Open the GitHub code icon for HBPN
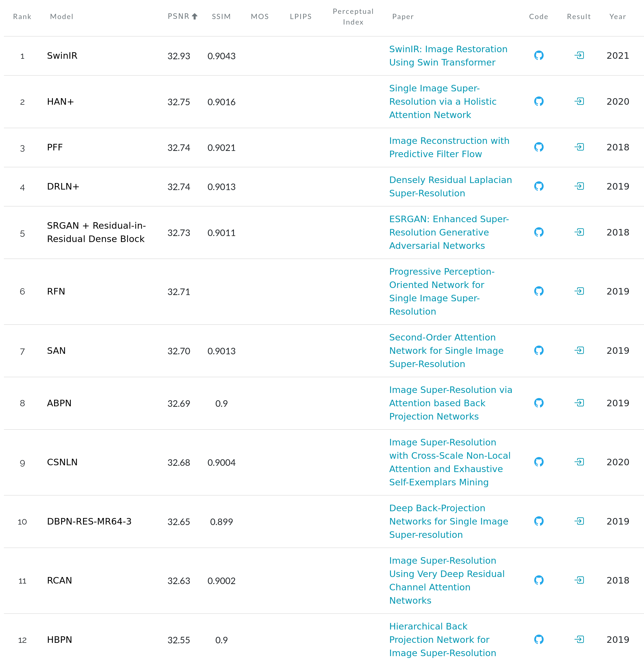This screenshot has width=644, height=665. click(x=539, y=640)
